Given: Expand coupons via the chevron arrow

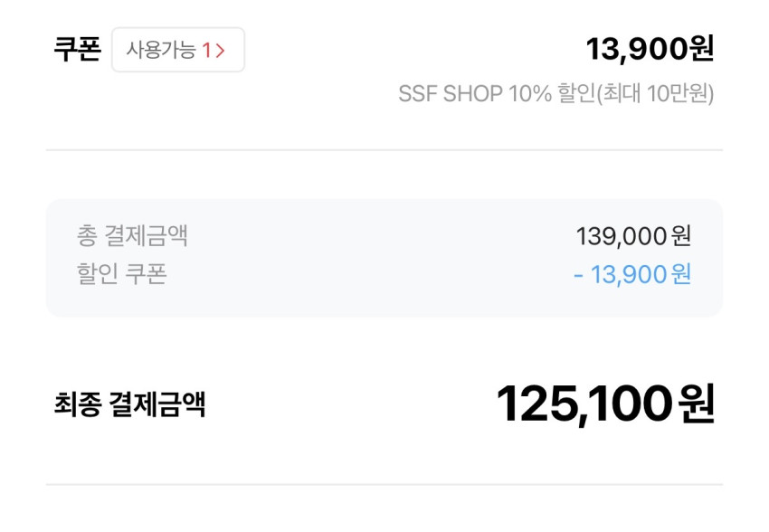Looking at the screenshot, I should coord(220,50).
